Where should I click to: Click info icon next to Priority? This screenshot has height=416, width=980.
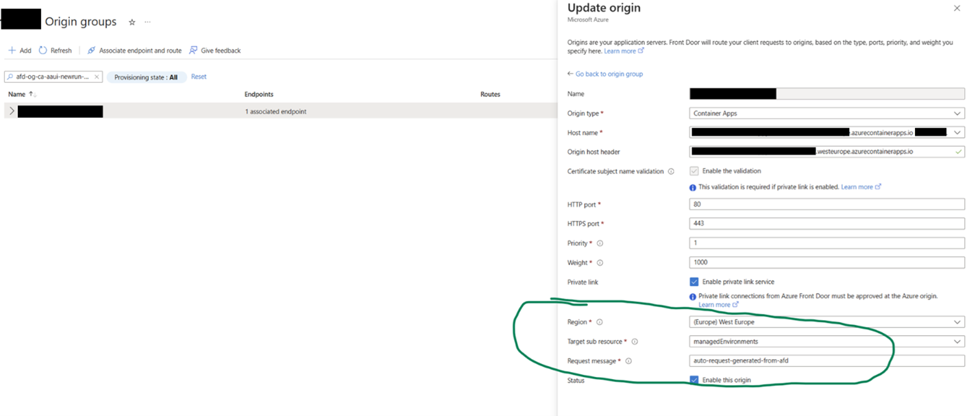point(600,243)
